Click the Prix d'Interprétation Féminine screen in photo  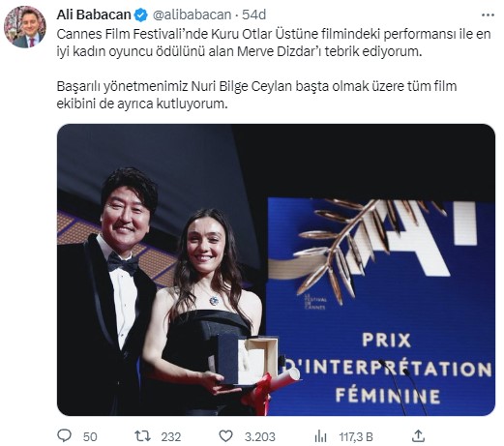click(381, 307)
